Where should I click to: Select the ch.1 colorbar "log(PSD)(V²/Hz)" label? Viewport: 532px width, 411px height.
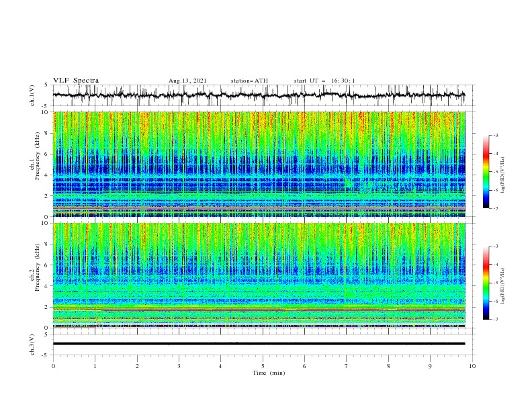[x=503, y=175]
